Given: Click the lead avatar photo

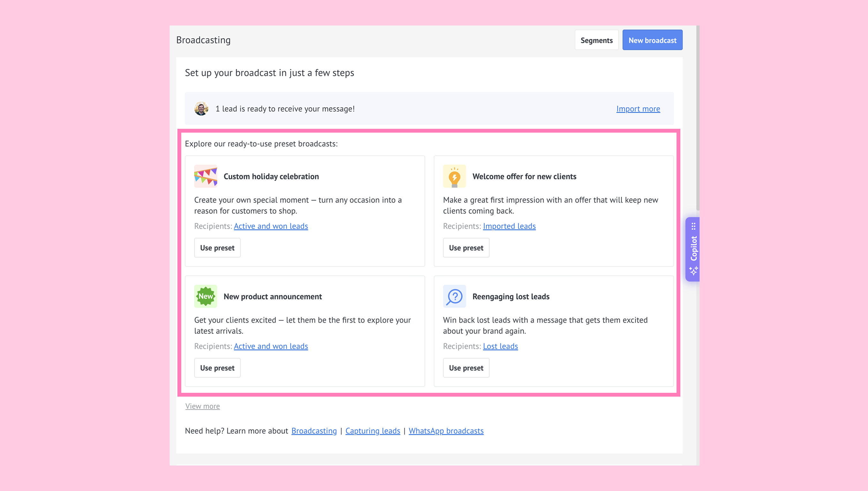Looking at the screenshot, I should click(201, 109).
